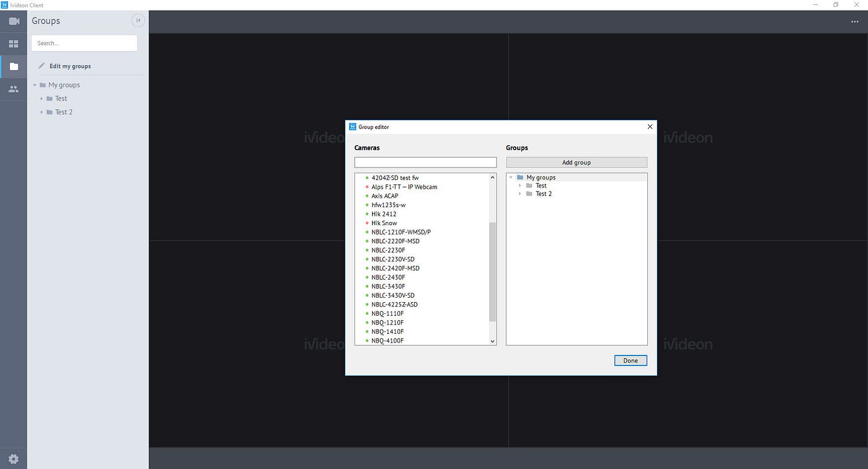Select camera NBQ-4100F
This screenshot has width=868, height=469.
pyautogui.click(x=387, y=341)
